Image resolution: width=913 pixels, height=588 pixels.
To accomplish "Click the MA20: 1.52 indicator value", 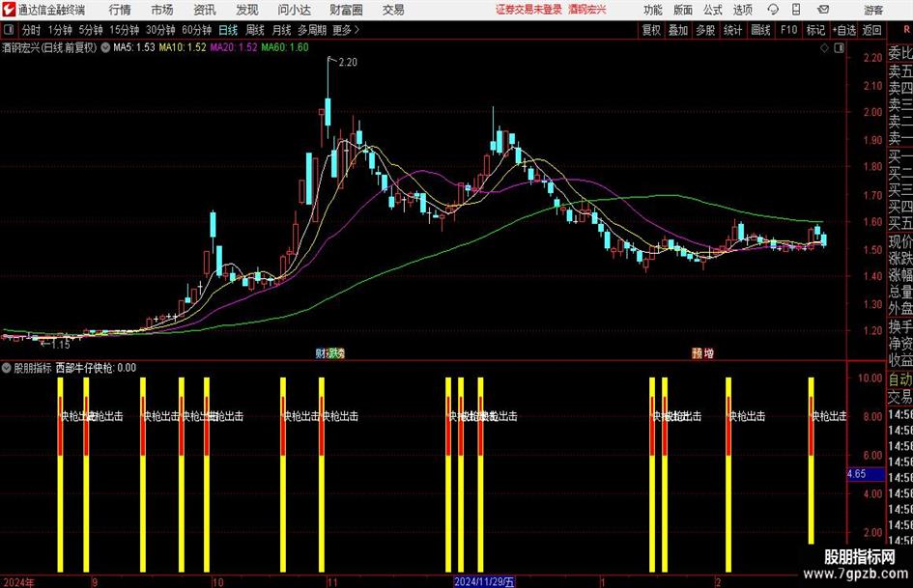I will [x=234, y=47].
